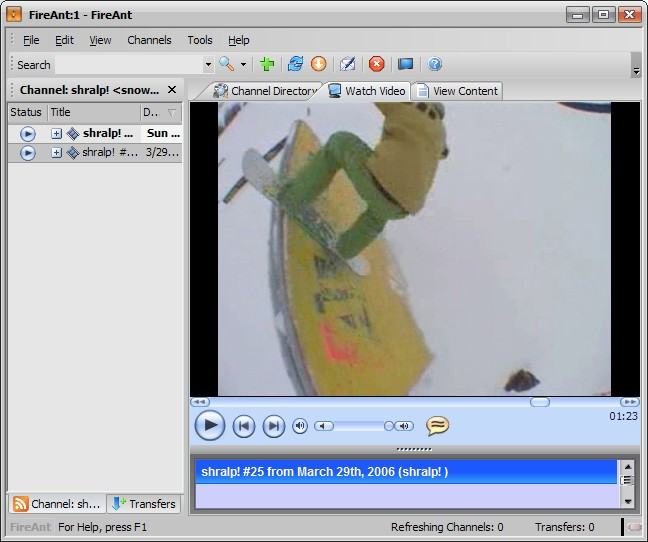648x542 pixels.
Task: Expand the shralp! # item dated 3/29
Action: pos(57,153)
